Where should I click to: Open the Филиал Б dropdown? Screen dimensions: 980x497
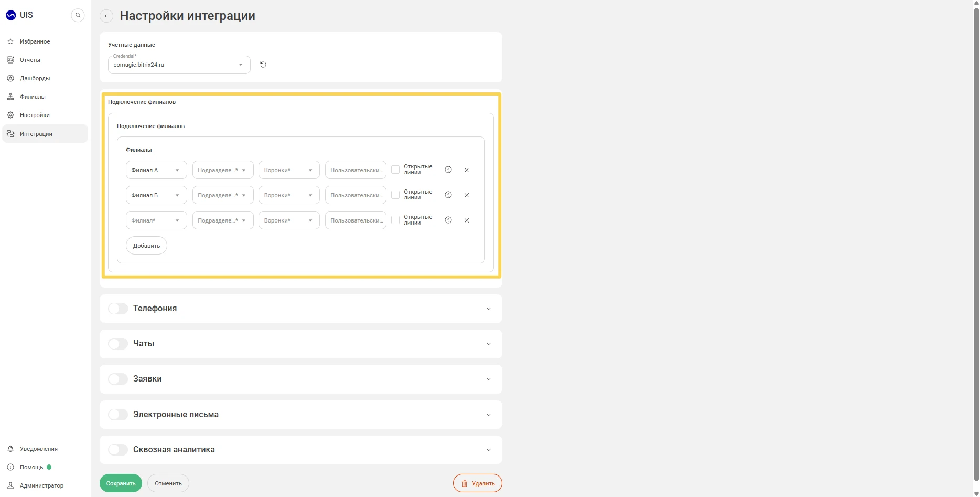(156, 195)
